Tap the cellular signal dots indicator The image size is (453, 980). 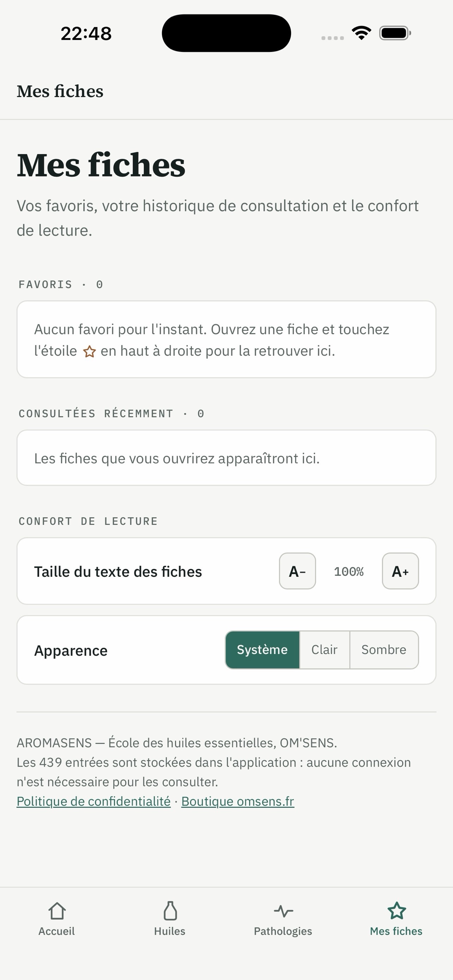(x=332, y=38)
